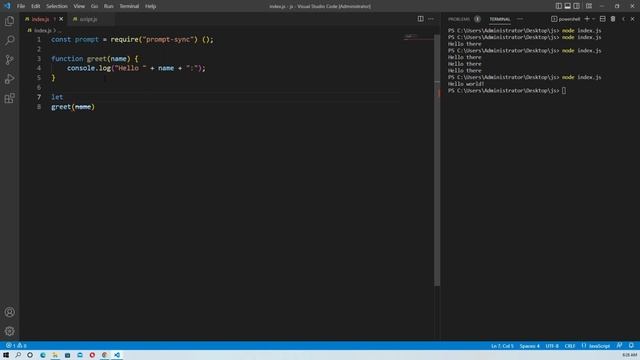The height and width of the screenshot is (360, 640).
Task: Open the powershell terminal selector
Action: pyautogui.click(x=565, y=19)
